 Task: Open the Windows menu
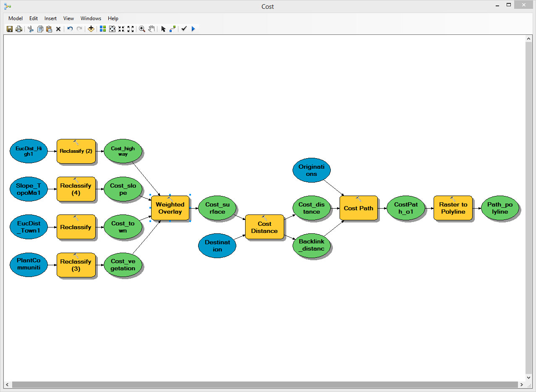tap(91, 18)
